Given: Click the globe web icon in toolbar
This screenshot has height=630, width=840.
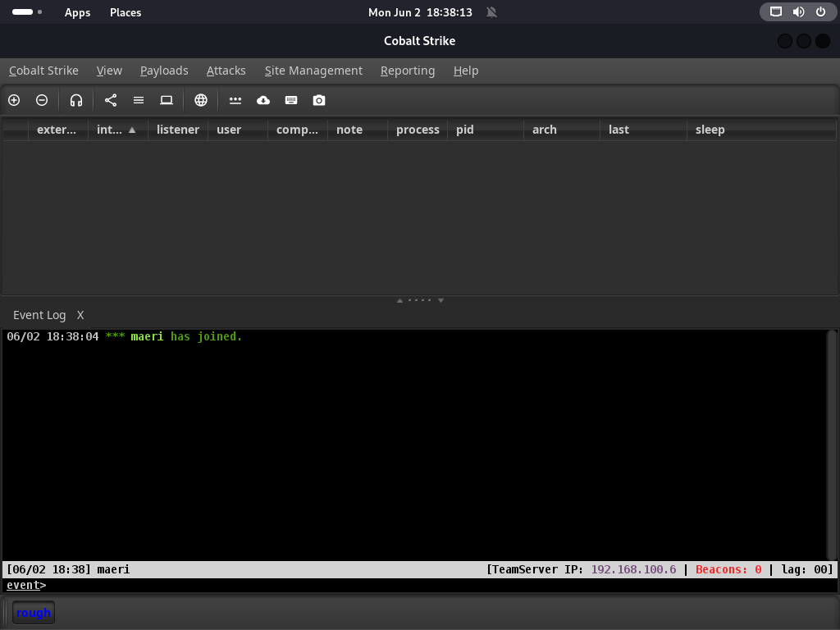Looking at the screenshot, I should [x=201, y=100].
